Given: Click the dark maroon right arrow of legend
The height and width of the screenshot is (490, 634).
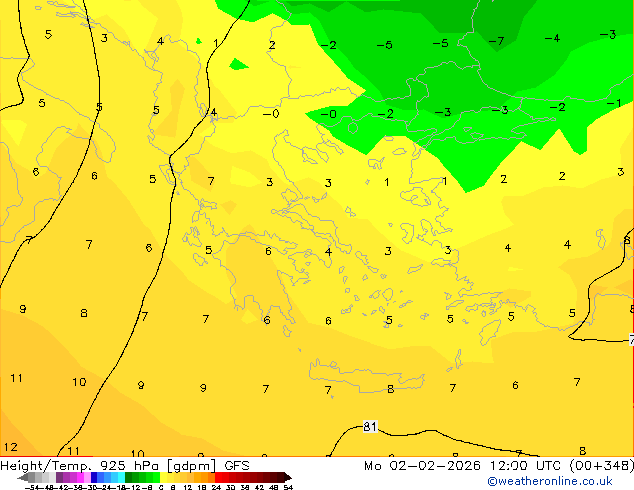Looking at the screenshot, I should click(288, 478).
